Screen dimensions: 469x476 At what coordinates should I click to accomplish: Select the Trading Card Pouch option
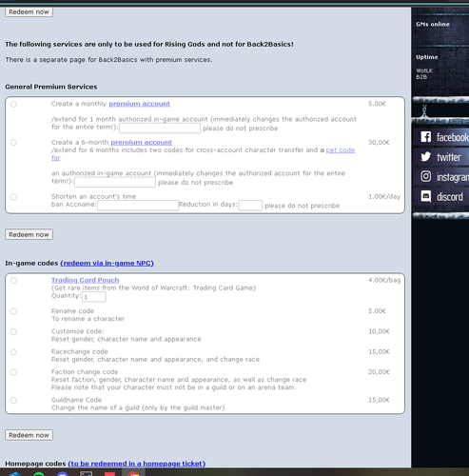coord(13,281)
